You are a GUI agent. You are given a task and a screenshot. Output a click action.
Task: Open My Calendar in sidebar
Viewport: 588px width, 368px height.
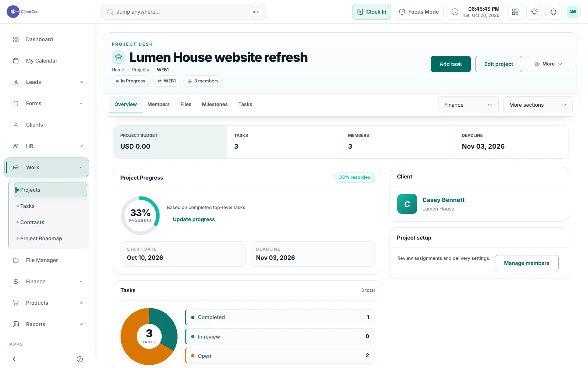pos(47,61)
